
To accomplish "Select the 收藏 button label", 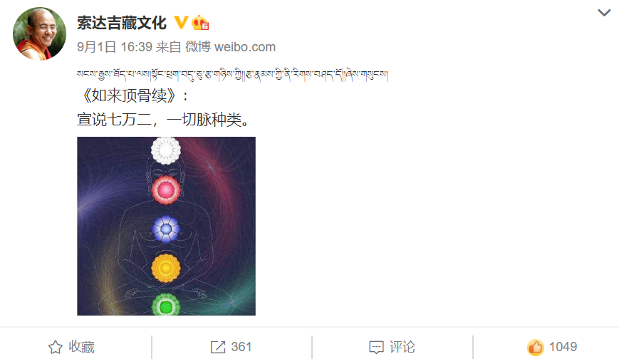I will pyautogui.click(x=82, y=347).
